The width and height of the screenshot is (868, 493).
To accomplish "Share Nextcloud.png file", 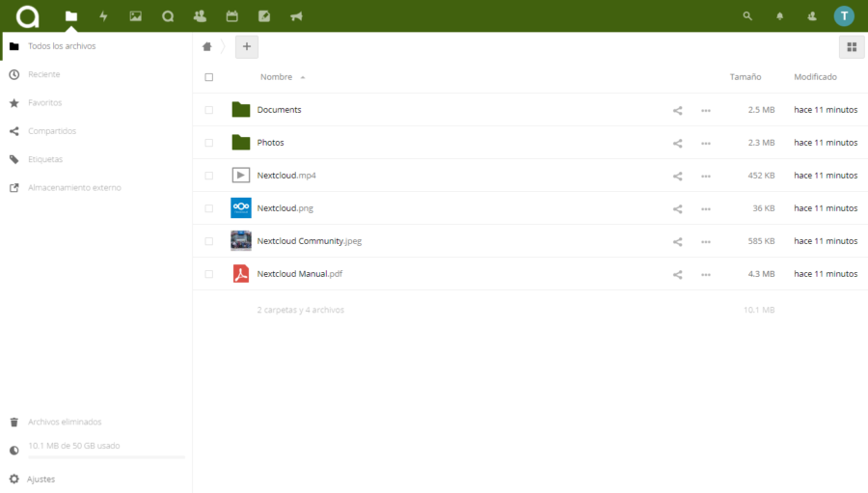I will [678, 208].
